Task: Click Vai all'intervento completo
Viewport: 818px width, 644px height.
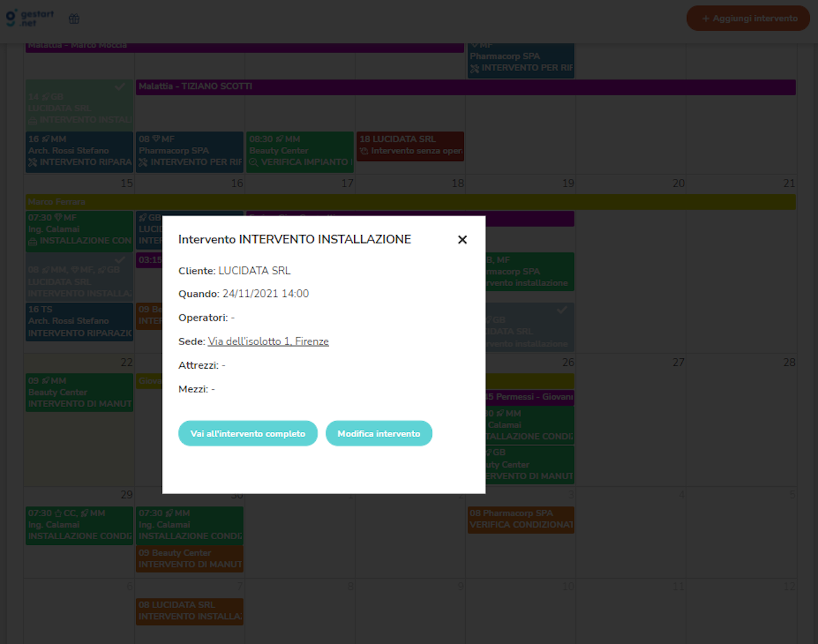Action: point(247,433)
